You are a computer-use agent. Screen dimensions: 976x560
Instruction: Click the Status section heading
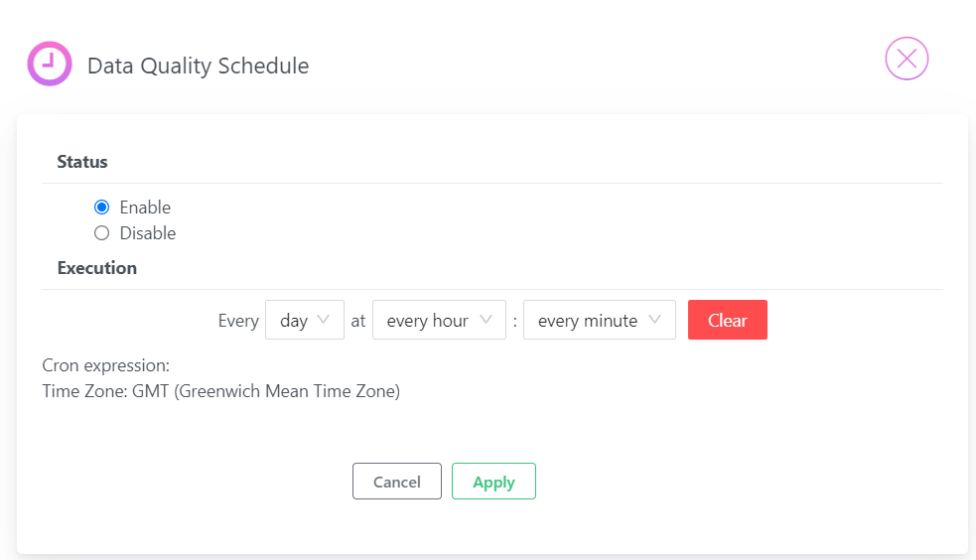click(x=82, y=162)
